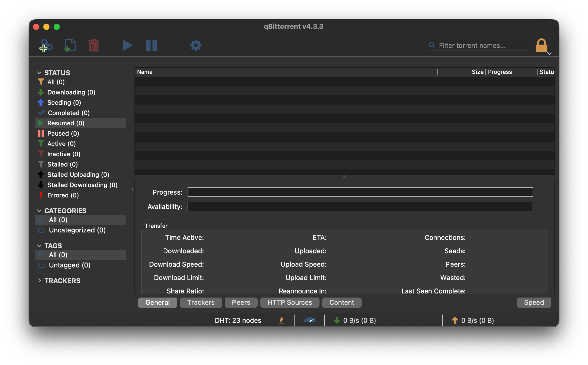Image resolution: width=588 pixels, height=365 pixels.
Task: Click the orange lock UI icon
Action: 541,46
